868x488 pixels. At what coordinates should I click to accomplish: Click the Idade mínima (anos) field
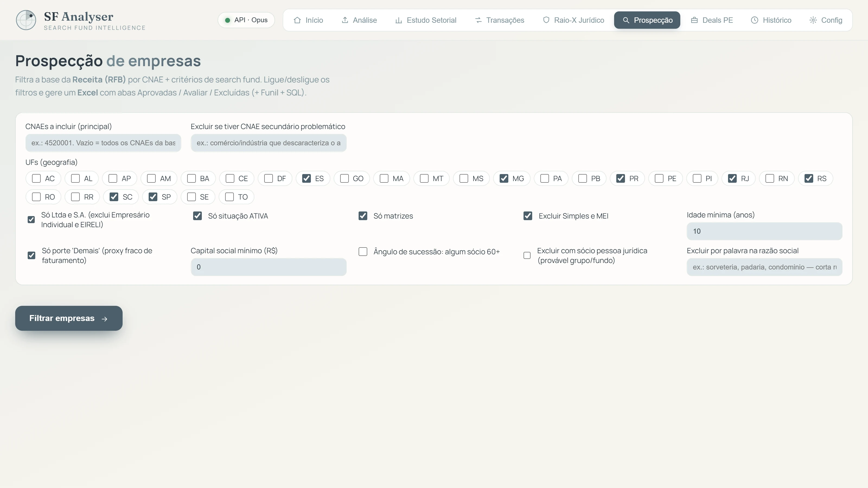(x=765, y=231)
